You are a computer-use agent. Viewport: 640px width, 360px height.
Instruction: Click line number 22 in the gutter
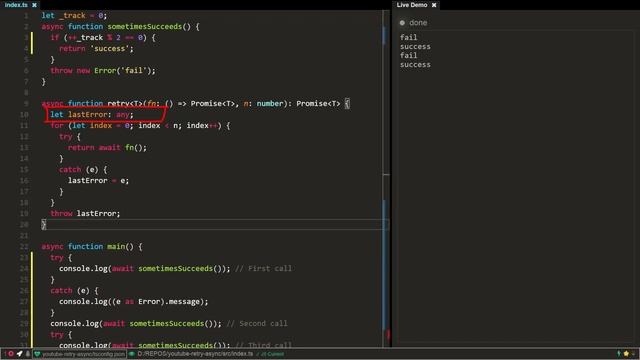pyautogui.click(x=24, y=247)
